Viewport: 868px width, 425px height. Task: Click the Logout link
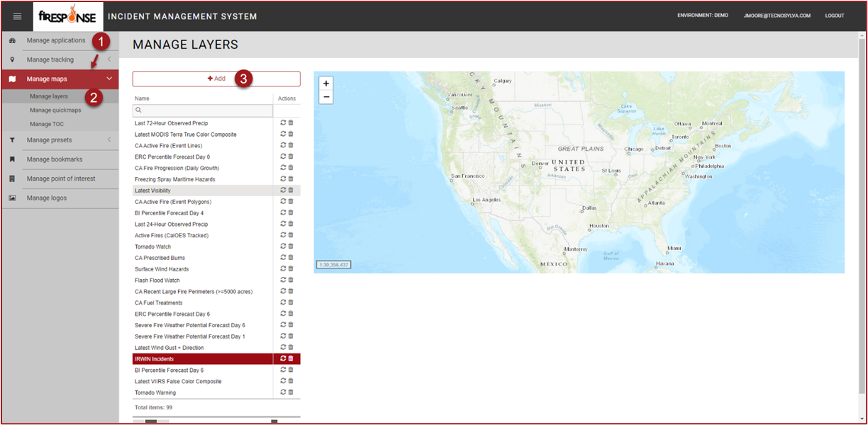point(834,16)
